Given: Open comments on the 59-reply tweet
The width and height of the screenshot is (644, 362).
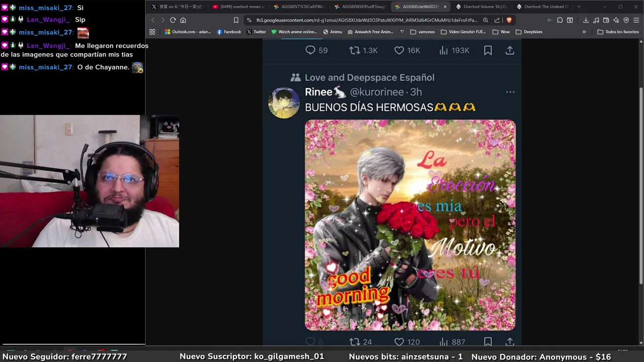Looking at the screenshot, I should [x=316, y=50].
